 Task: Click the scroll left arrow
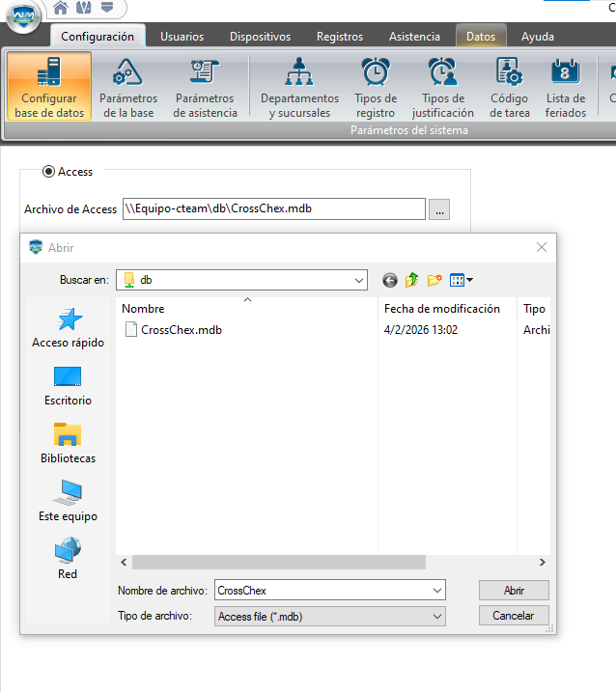[124, 563]
